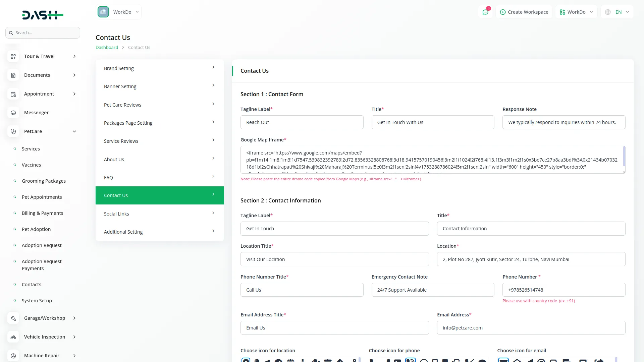Switch to the Social Links settings
Viewport: 644px width, 362px height.
click(160, 214)
